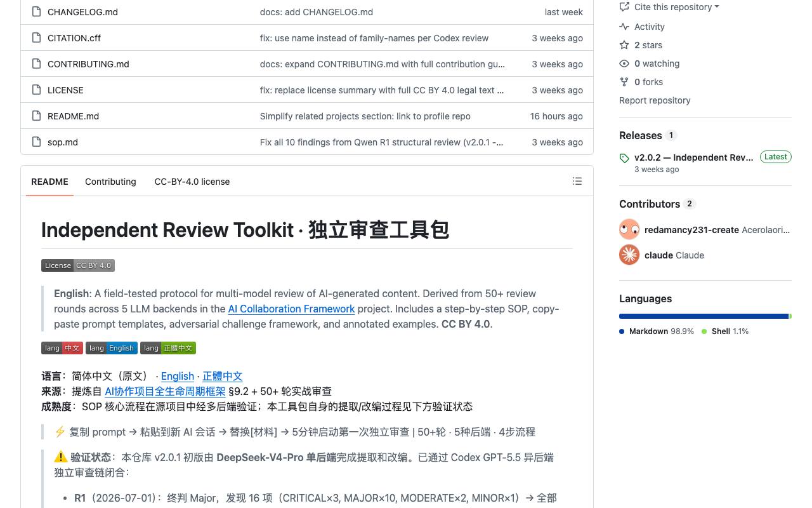This screenshot has width=812, height=508.
Task: Switch to the Contributing tab
Action: coord(110,182)
